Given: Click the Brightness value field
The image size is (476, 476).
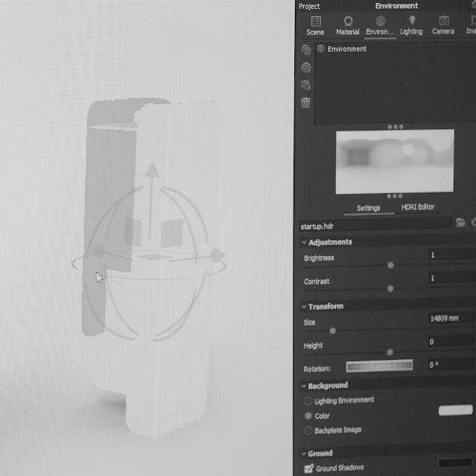Looking at the screenshot, I should pos(451,255).
